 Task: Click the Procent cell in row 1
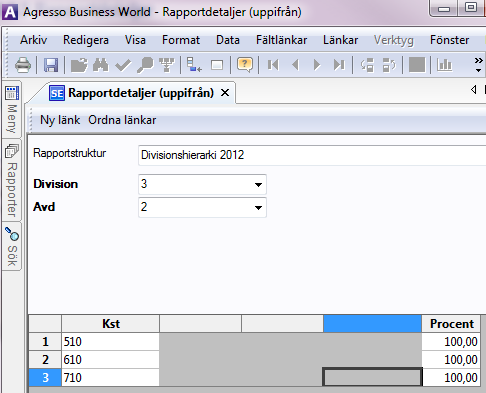point(451,342)
